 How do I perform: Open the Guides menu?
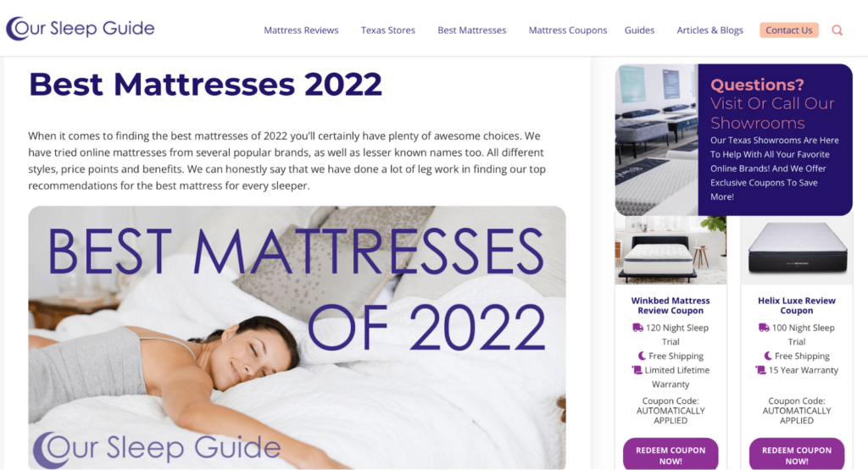639,30
